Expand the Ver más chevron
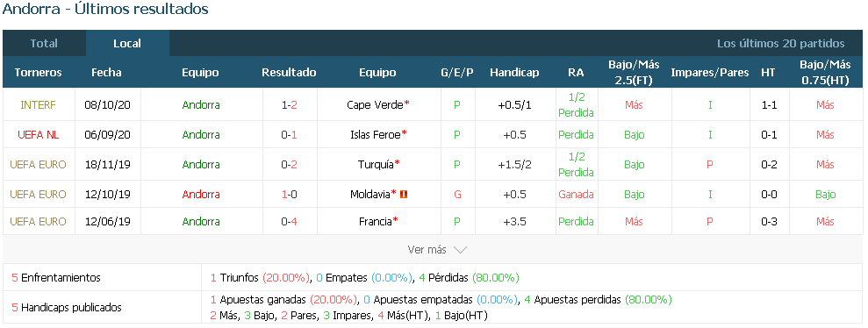Screen dimensions: 868x328 pos(460,250)
